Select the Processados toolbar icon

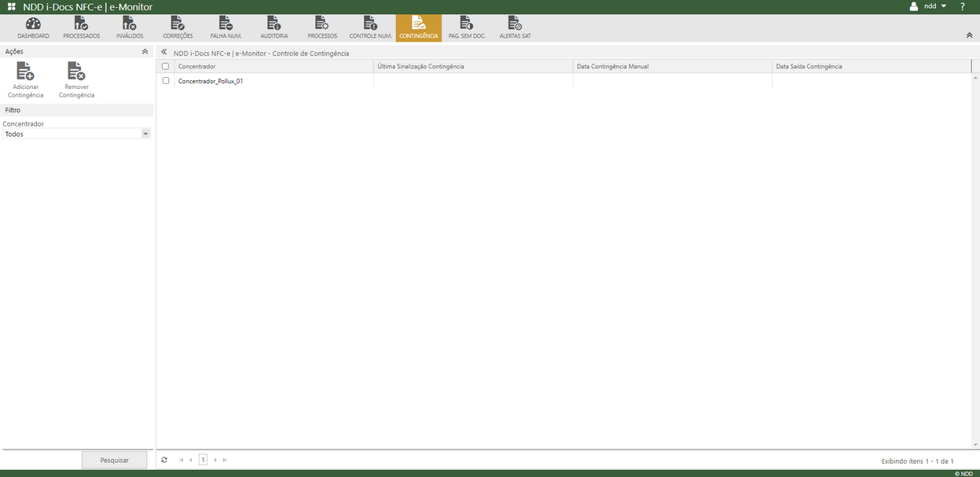point(81,26)
